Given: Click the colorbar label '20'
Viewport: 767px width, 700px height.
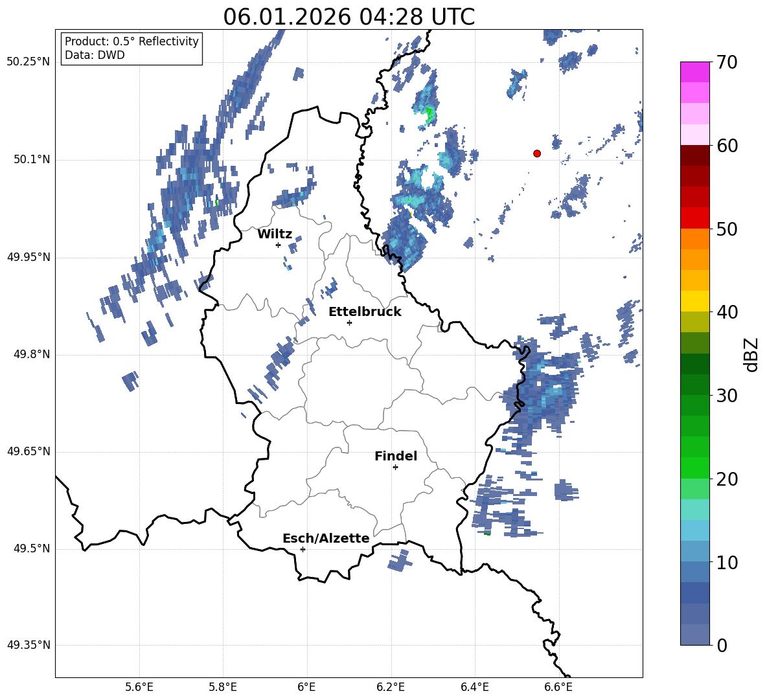Looking at the screenshot, I should point(727,479).
